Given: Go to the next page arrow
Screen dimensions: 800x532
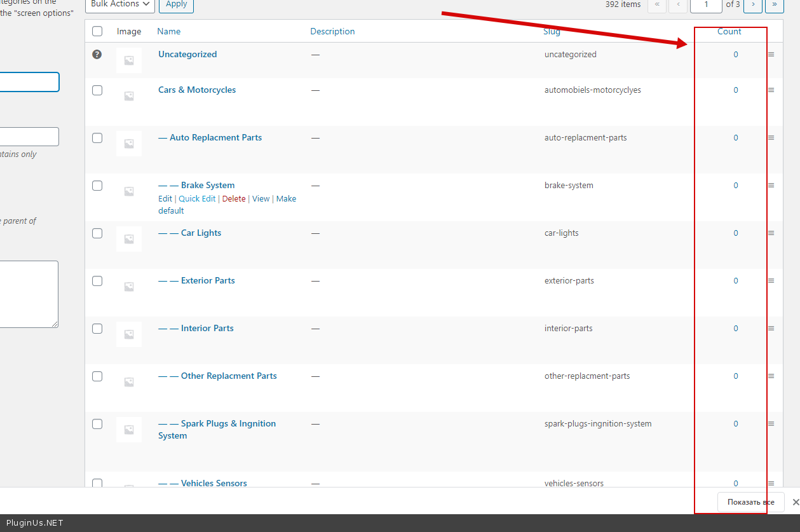Looking at the screenshot, I should [x=753, y=4].
